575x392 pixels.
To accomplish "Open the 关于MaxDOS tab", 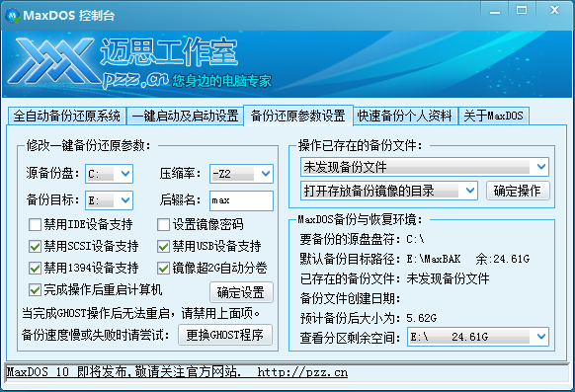I will [494, 117].
